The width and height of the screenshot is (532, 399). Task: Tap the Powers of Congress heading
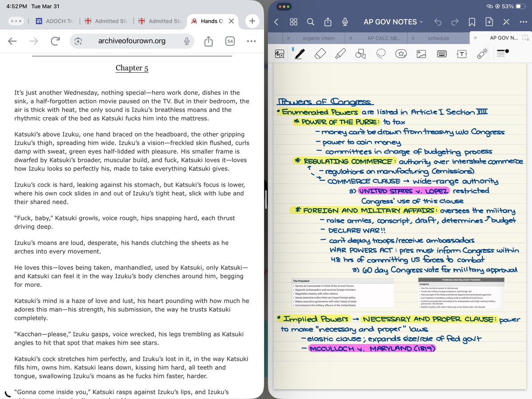[325, 102]
